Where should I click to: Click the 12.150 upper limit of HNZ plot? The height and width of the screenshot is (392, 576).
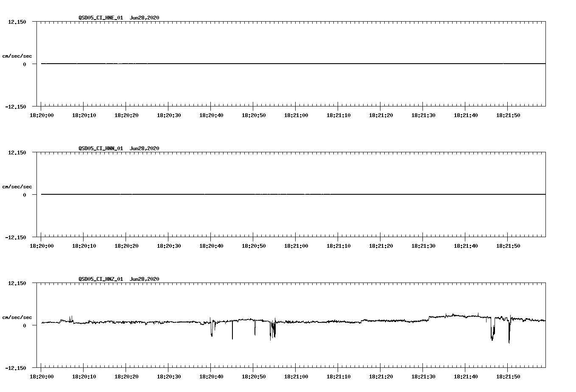pos(17,283)
